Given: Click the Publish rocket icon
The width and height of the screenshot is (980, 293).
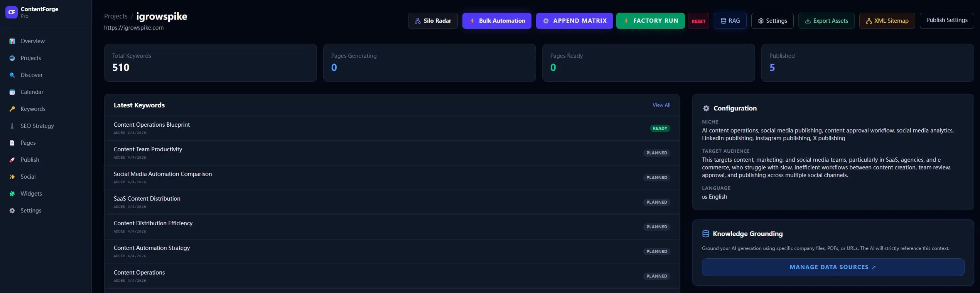Looking at the screenshot, I should tap(12, 160).
